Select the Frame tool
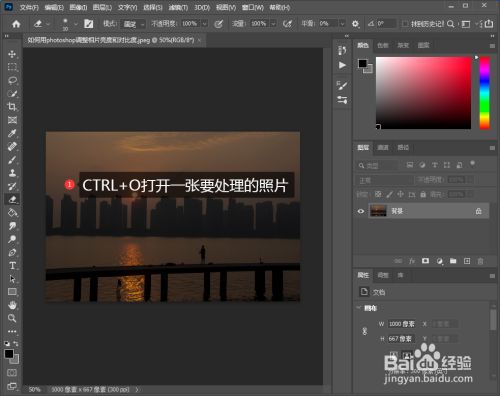 point(12,120)
